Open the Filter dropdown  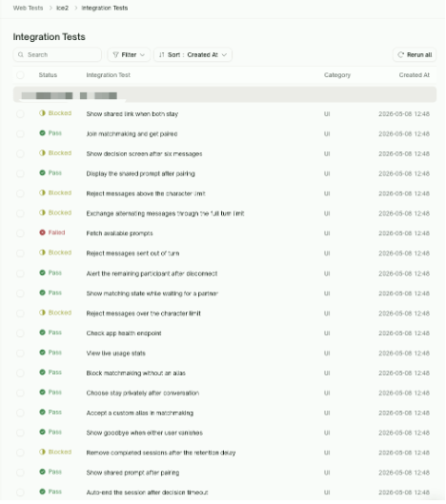[x=129, y=55]
